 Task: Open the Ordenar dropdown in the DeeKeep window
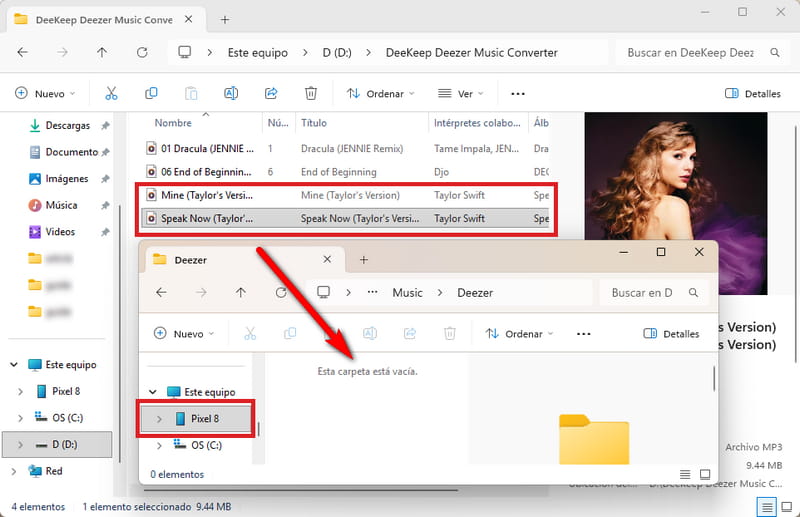point(380,93)
